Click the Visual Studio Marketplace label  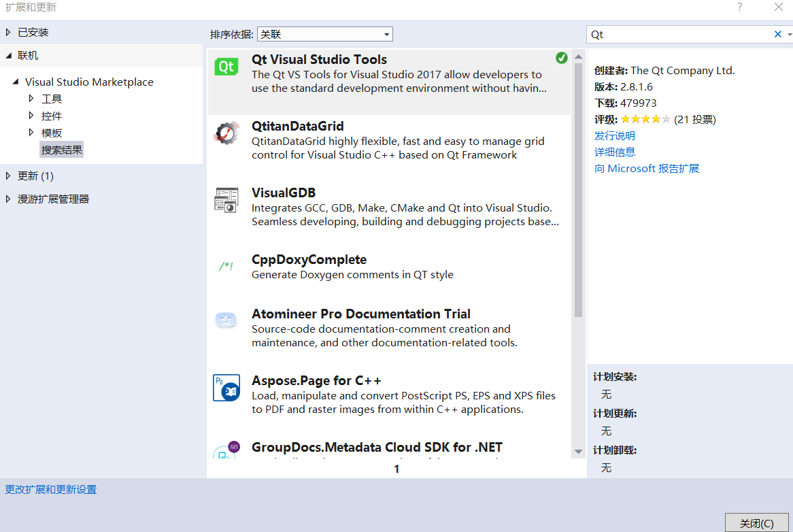coord(90,82)
